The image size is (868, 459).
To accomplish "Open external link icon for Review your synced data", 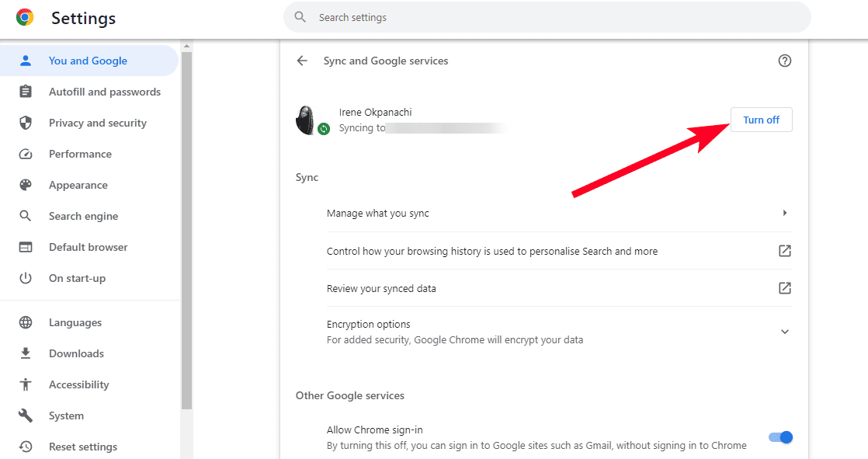I will (784, 288).
